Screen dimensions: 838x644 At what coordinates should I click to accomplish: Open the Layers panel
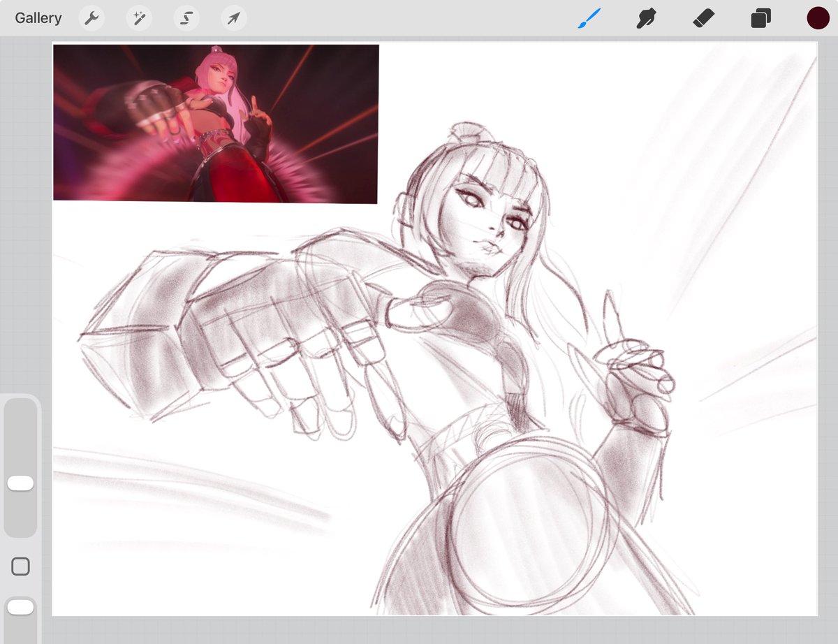click(x=760, y=18)
